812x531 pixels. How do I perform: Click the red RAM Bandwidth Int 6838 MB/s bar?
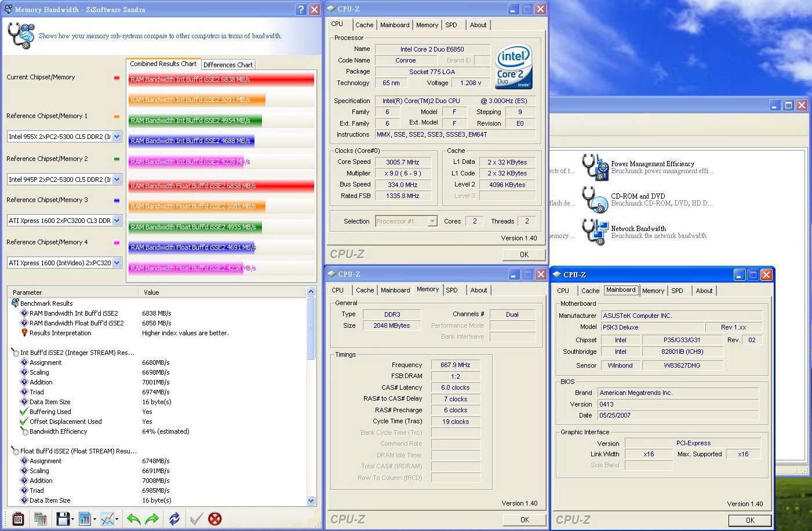click(x=221, y=79)
